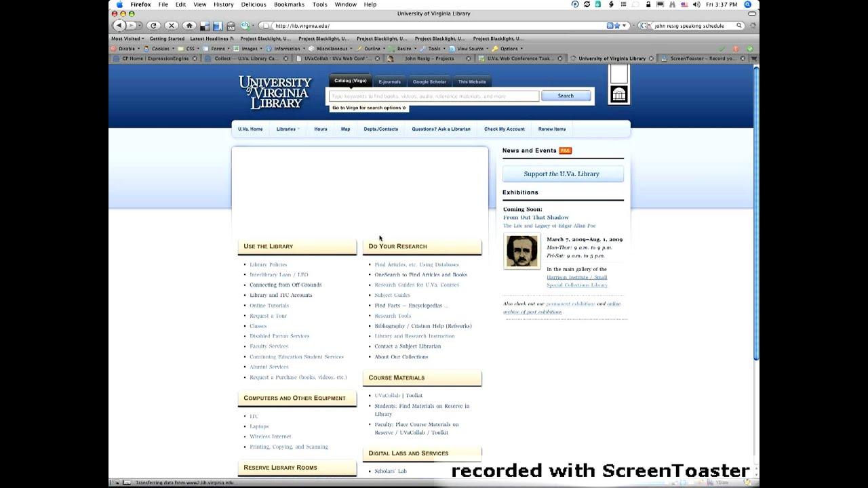
Task: Open the browser Home page icon
Action: 190,26
